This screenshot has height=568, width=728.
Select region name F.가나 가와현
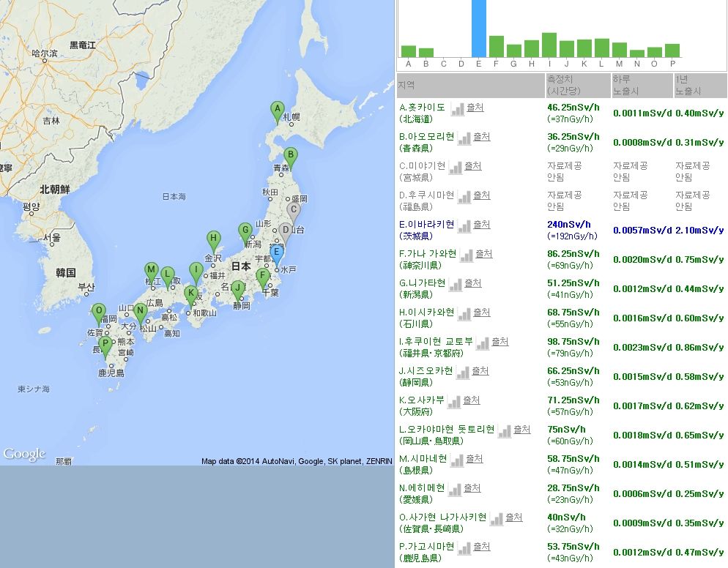(427, 254)
